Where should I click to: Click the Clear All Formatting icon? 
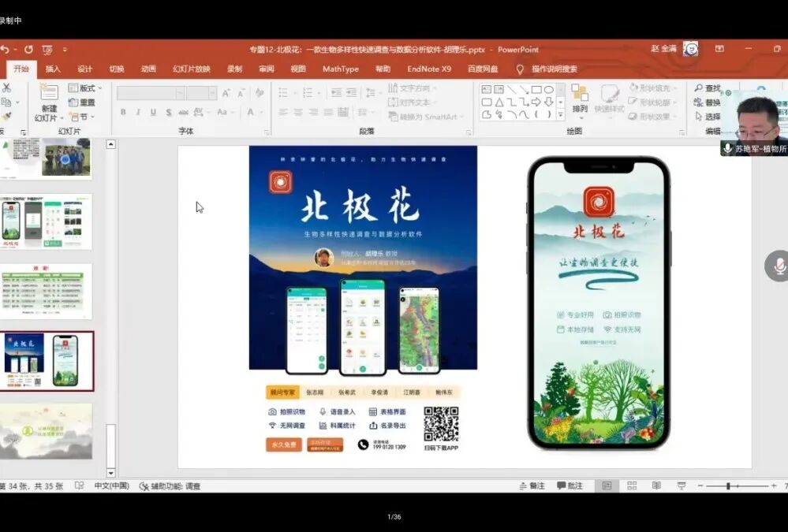[x=260, y=93]
